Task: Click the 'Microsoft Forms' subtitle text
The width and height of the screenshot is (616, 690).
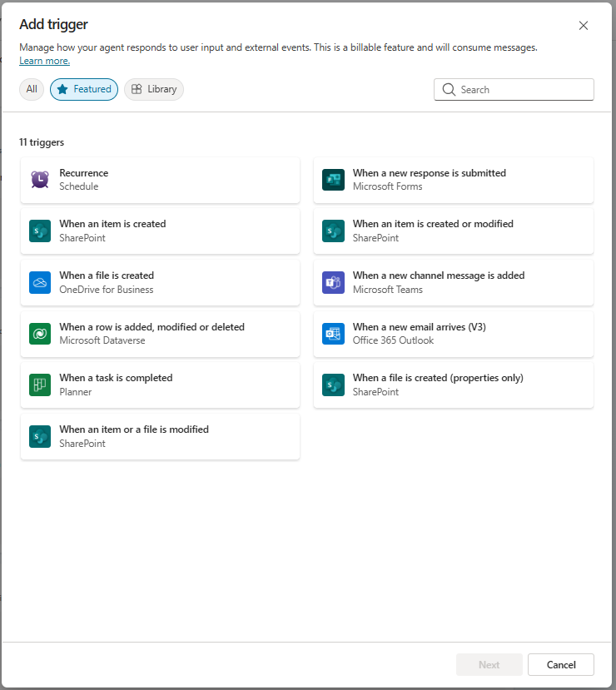Action: [x=388, y=186]
